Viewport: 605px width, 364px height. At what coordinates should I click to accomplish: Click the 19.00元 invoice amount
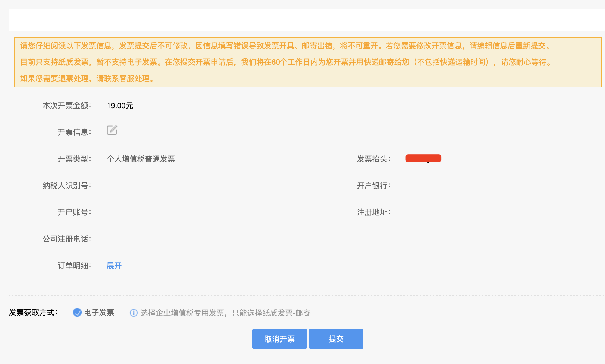[x=120, y=106]
